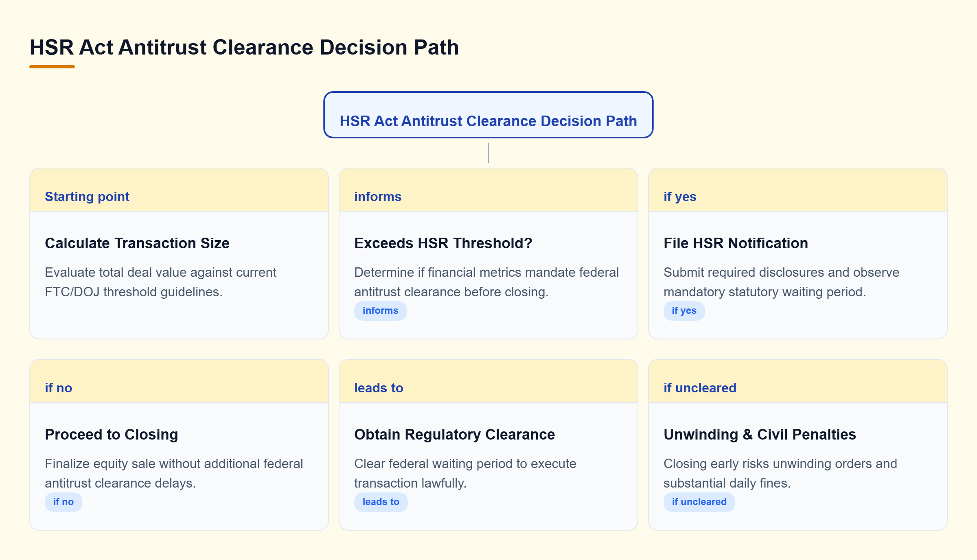Click the 'if yes' header label above File HSR Notification
Viewport: 977px width, 560px height.
pos(680,197)
